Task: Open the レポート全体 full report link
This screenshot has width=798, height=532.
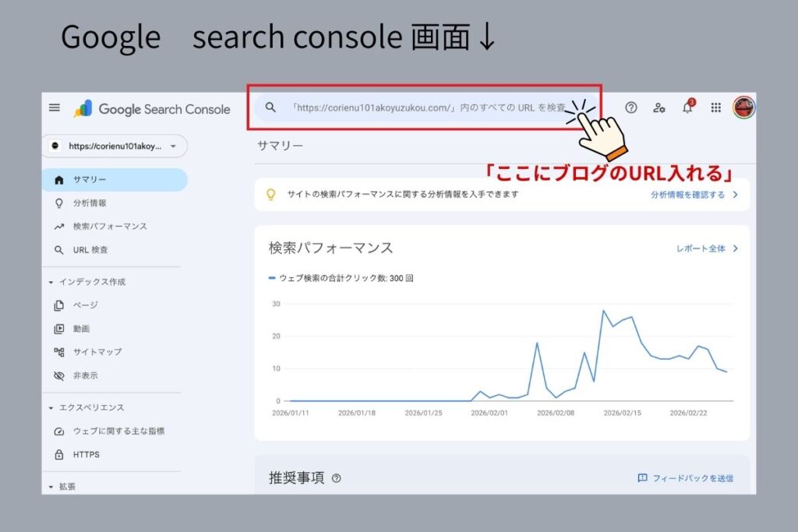Action: [x=706, y=248]
